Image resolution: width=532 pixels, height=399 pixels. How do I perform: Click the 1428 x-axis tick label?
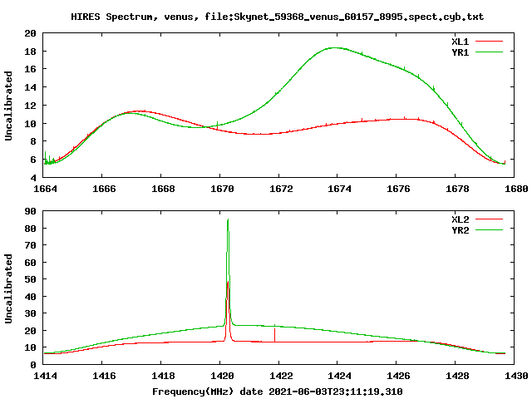(x=458, y=376)
